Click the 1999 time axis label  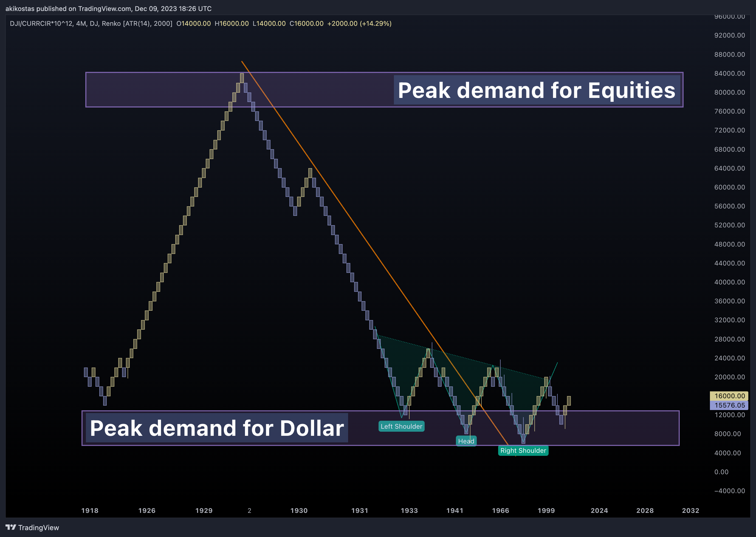pos(546,511)
